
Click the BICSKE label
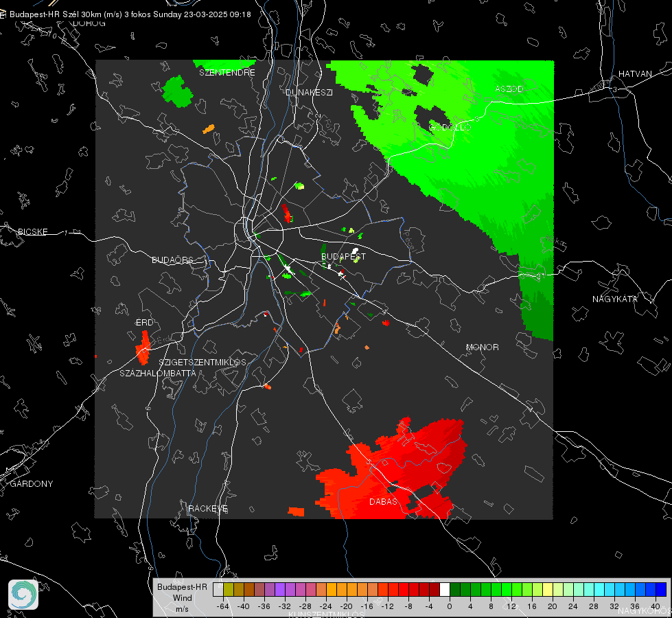32,231
